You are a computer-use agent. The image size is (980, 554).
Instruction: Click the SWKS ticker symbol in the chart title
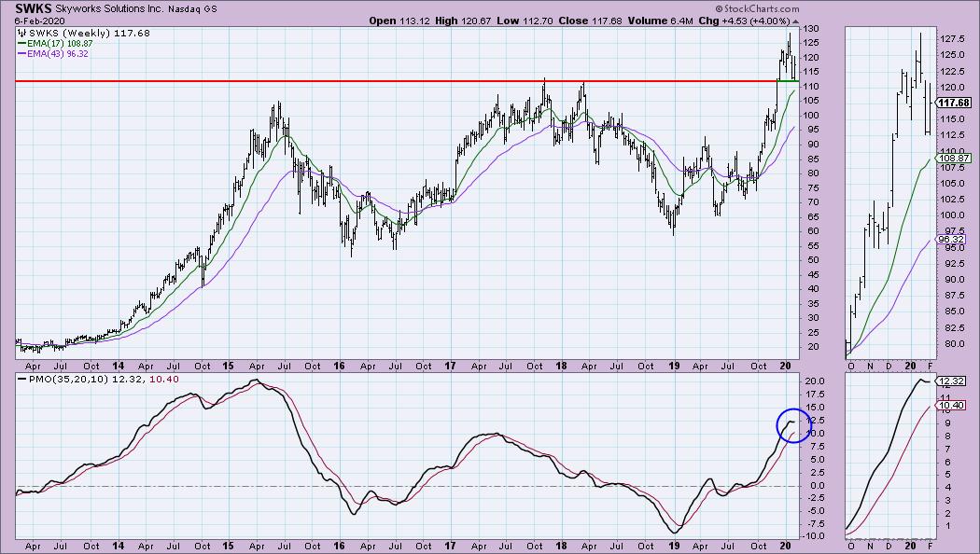pyautogui.click(x=34, y=8)
